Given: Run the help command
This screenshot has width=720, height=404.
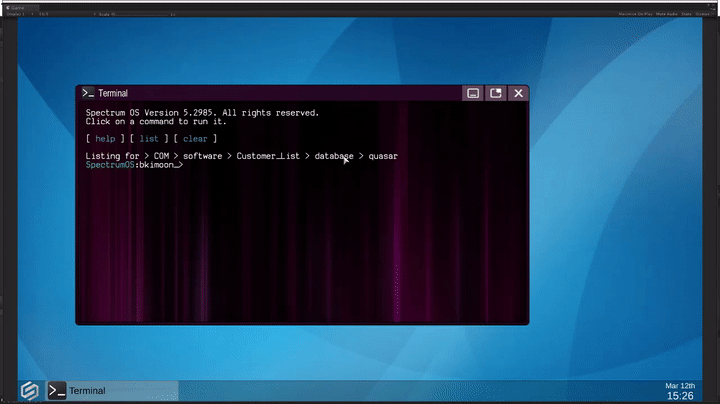Looking at the screenshot, I should pyautogui.click(x=105, y=139).
